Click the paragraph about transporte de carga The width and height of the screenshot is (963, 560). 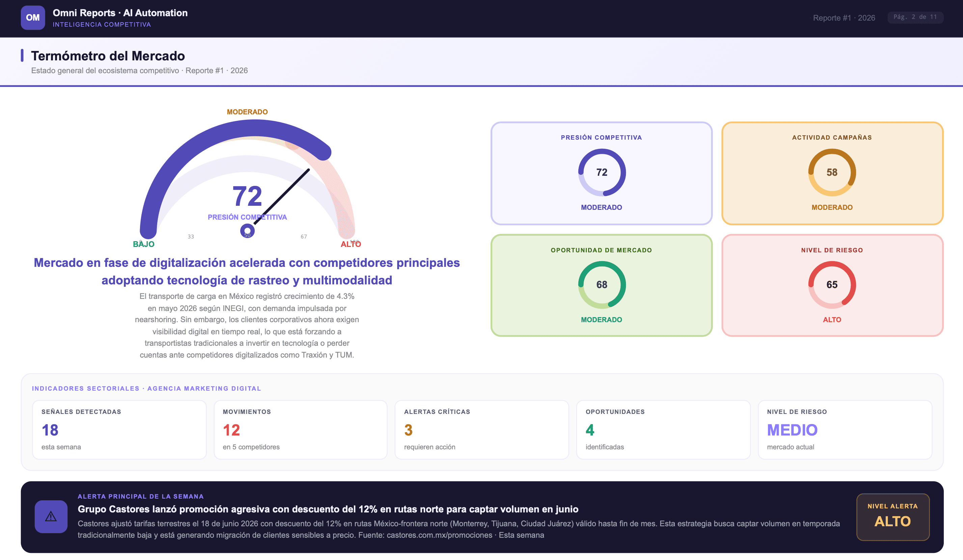pos(247,326)
